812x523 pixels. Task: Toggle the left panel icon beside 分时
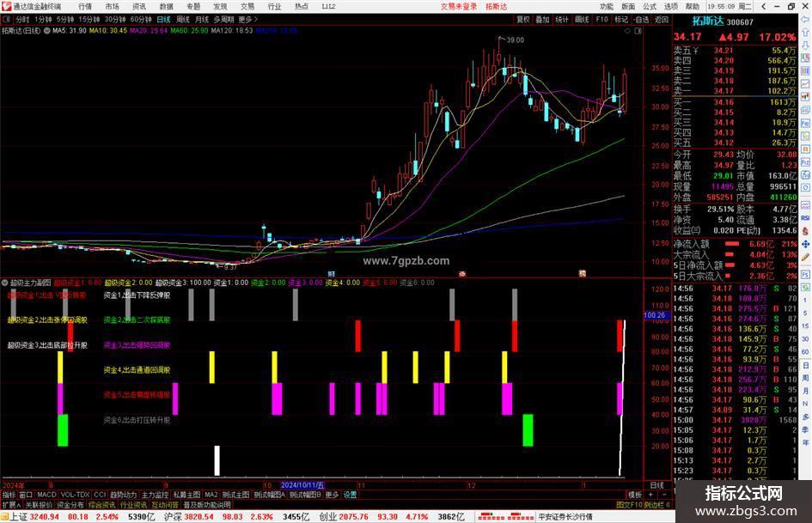tap(6, 19)
